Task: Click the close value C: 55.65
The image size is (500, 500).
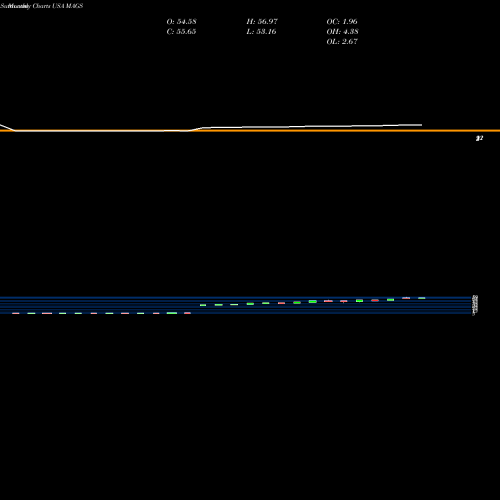Action: pos(181,31)
